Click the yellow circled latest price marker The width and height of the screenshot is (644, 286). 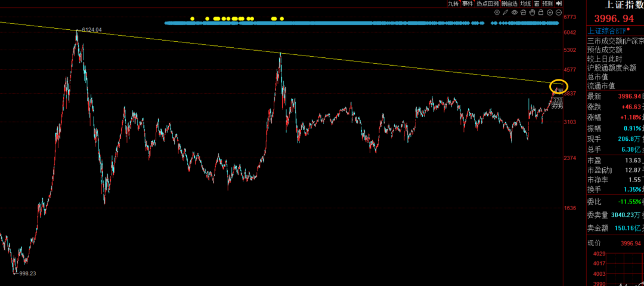[559, 87]
